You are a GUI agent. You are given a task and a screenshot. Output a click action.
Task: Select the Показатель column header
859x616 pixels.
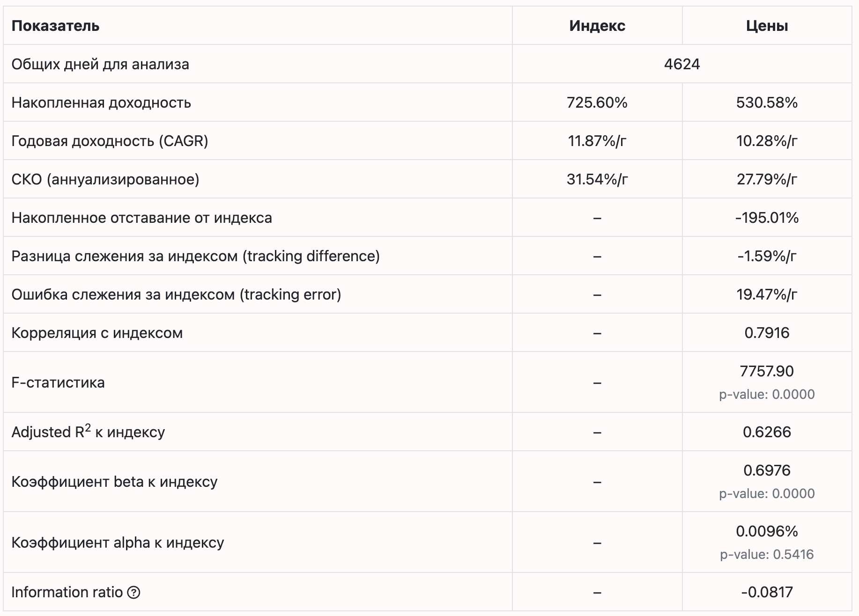pyautogui.click(x=55, y=26)
